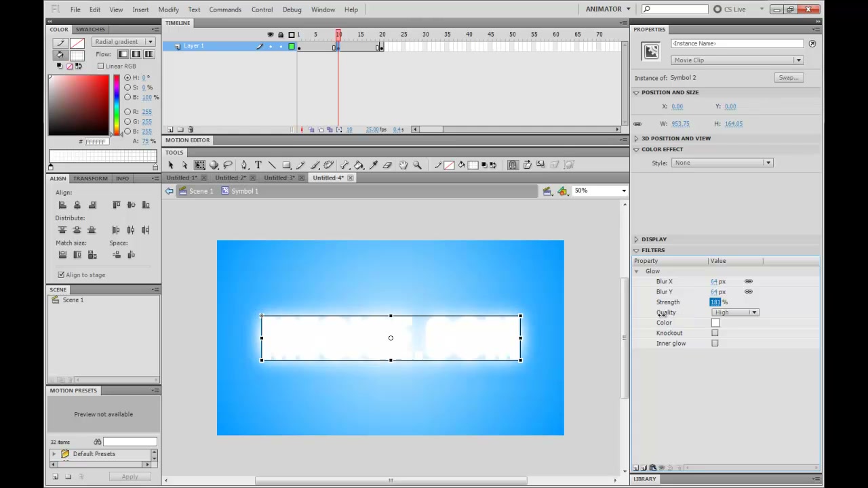Select the Rectangle tool
Screen dimensions: 868x488
point(286,165)
